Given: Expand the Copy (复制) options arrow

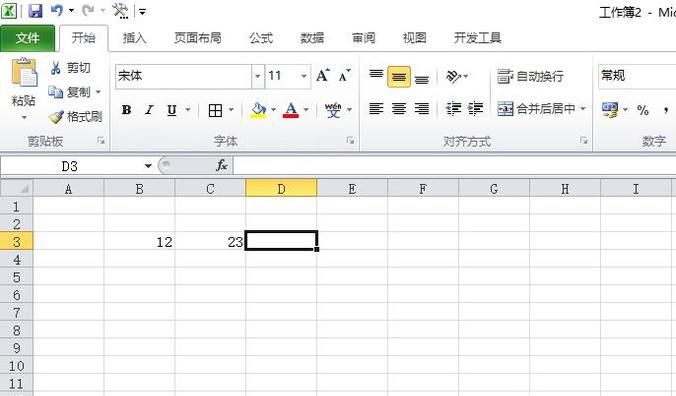Looking at the screenshot, I should pyautogui.click(x=98, y=92).
